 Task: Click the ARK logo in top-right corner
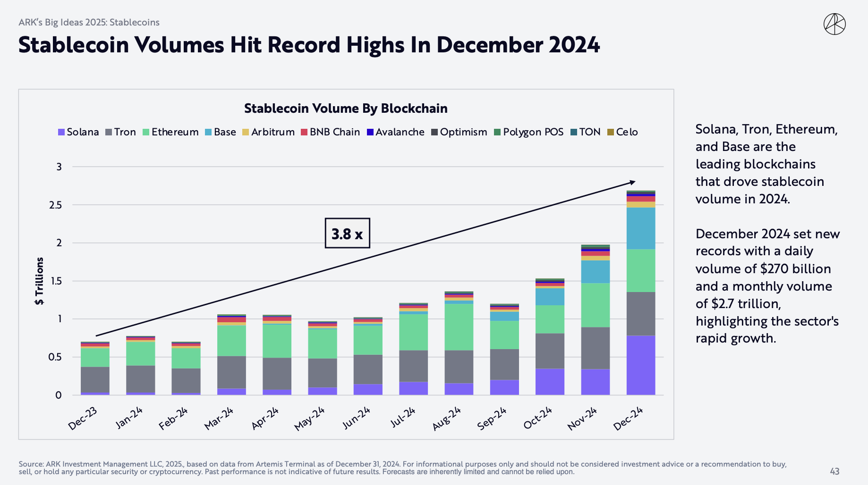tap(834, 24)
